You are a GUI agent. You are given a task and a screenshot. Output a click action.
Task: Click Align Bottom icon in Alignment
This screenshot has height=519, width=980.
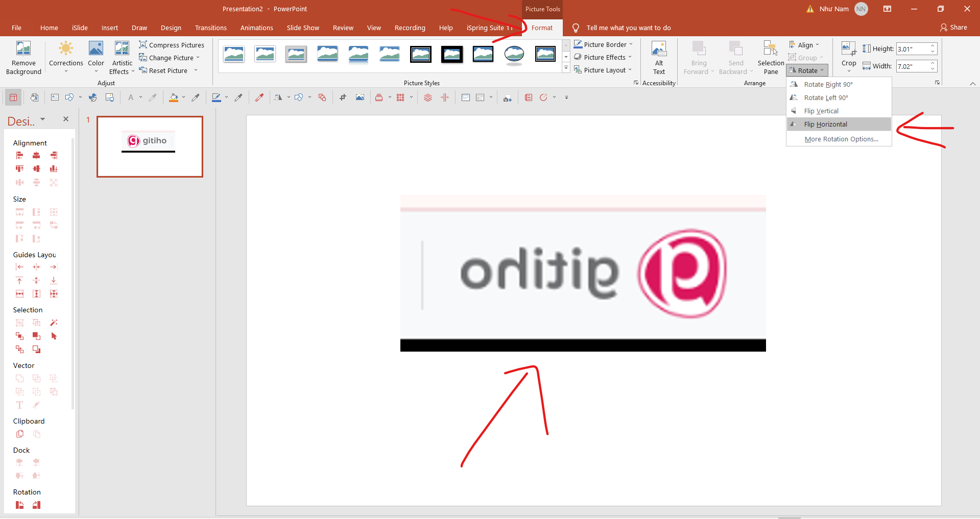[54, 169]
